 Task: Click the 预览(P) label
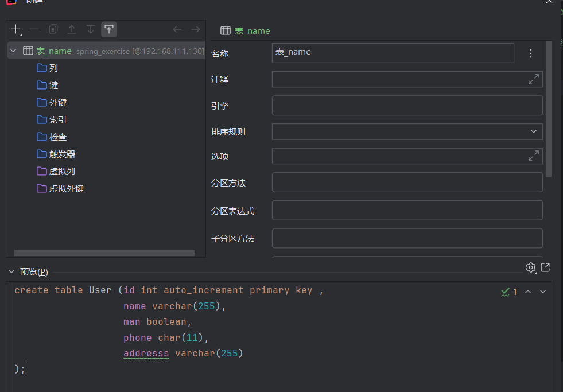34,271
